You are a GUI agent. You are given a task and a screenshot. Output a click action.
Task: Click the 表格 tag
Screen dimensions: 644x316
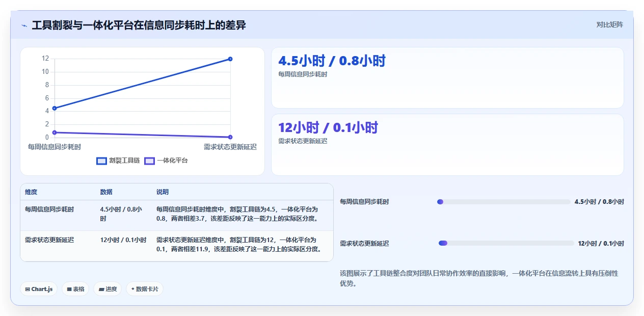point(75,289)
